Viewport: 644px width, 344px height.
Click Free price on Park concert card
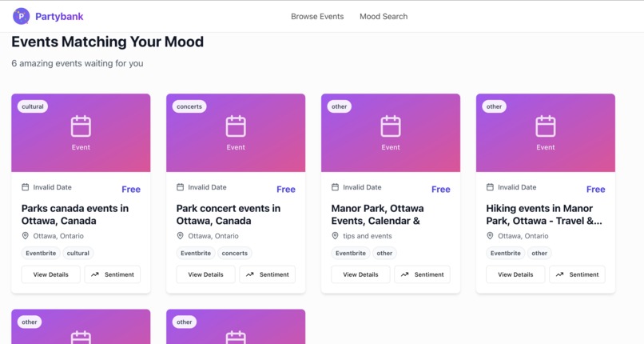[286, 190]
